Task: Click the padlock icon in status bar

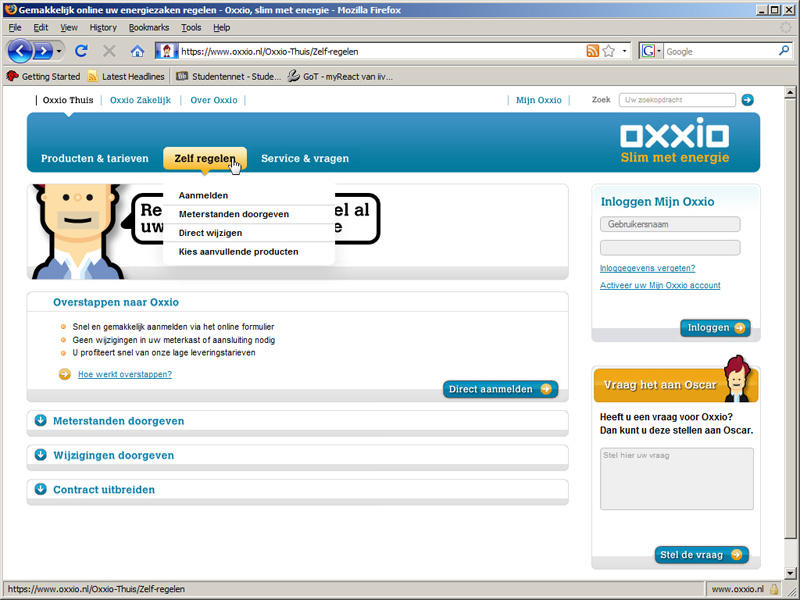Action: (774, 590)
